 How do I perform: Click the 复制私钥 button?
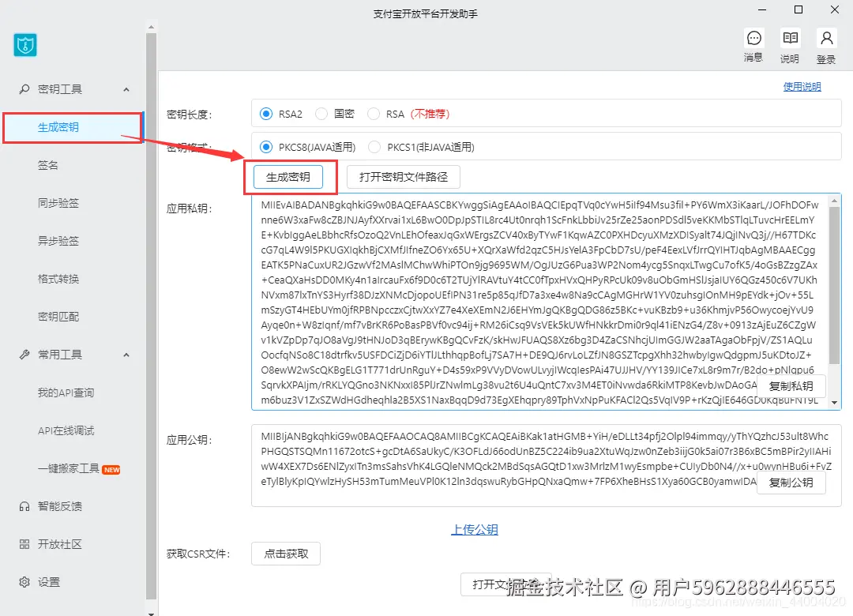[x=791, y=386]
